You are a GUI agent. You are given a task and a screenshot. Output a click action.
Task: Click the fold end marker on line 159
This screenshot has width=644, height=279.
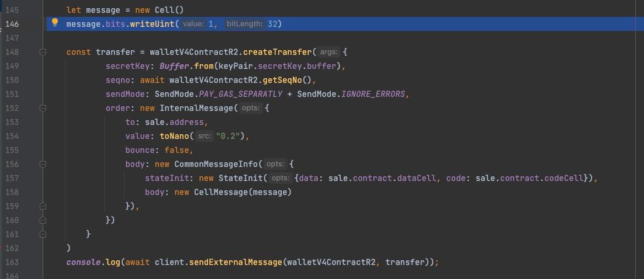coord(43,206)
